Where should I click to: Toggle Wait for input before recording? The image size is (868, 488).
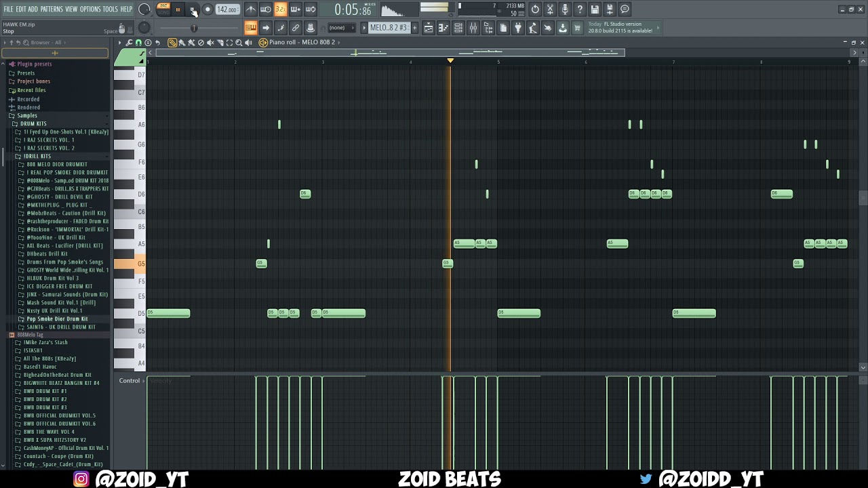point(266,9)
